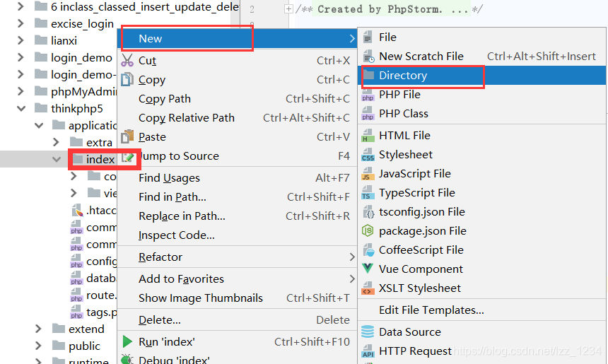608x364 pixels.
Task: Choose Inspect Code... entry
Action: pos(237,235)
